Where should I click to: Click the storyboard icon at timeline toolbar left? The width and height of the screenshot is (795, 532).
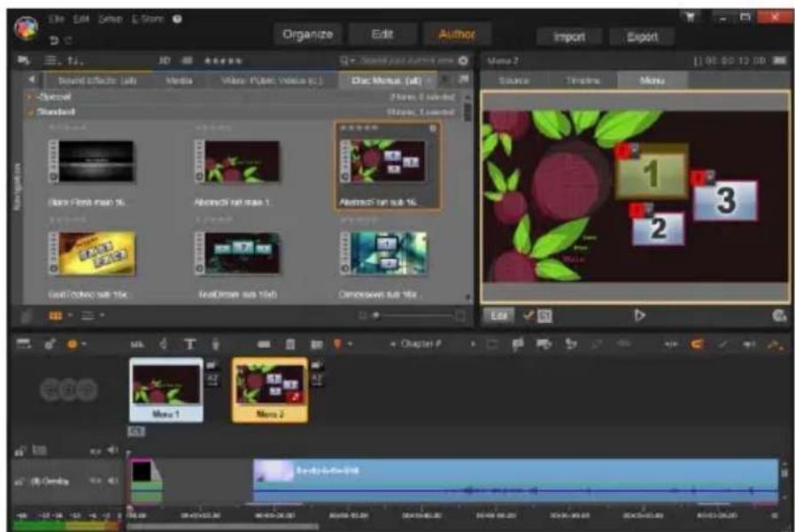(24, 344)
